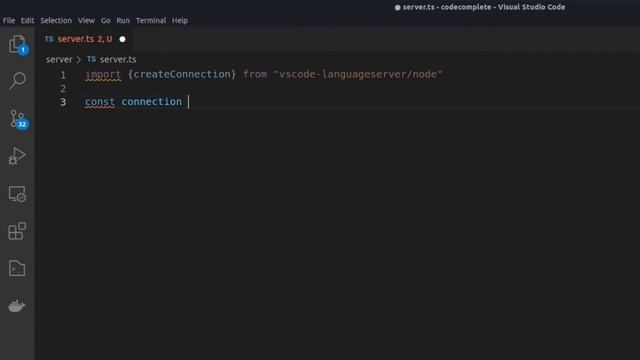640x360 pixels.
Task: Open the Remote Explorer icon
Action: pyautogui.click(x=17, y=194)
